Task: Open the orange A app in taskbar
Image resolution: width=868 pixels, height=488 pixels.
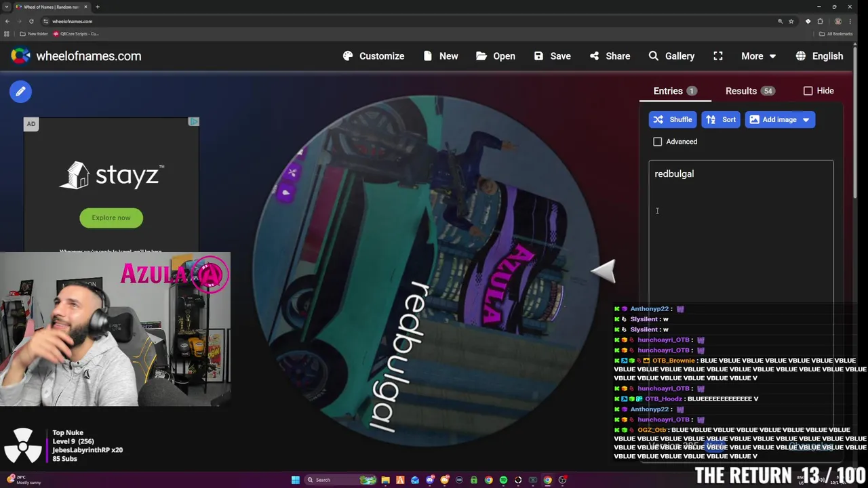Action: coord(400,480)
